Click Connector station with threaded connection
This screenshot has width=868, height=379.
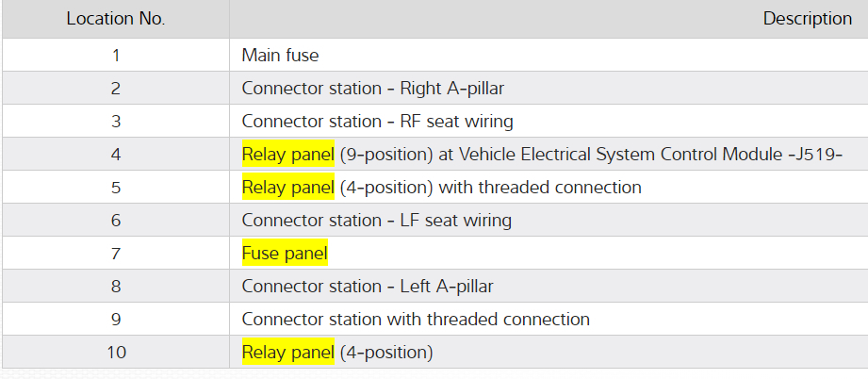tap(416, 320)
